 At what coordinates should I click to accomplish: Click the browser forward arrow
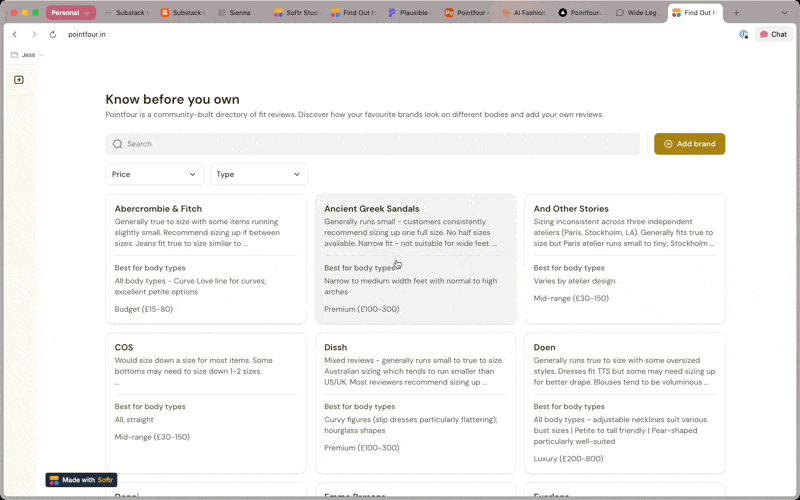click(34, 34)
